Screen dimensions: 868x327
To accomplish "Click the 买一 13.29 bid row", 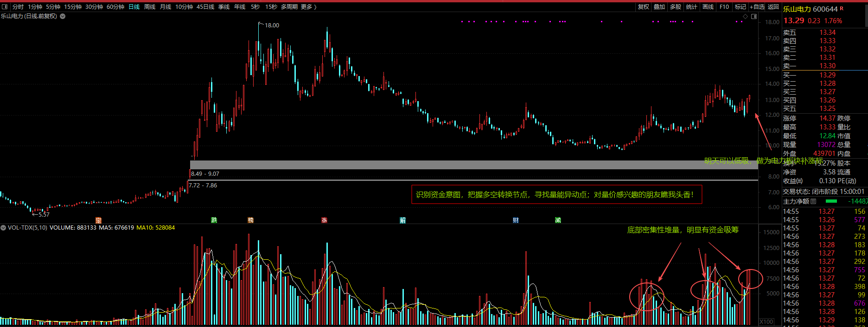I will pos(810,75).
